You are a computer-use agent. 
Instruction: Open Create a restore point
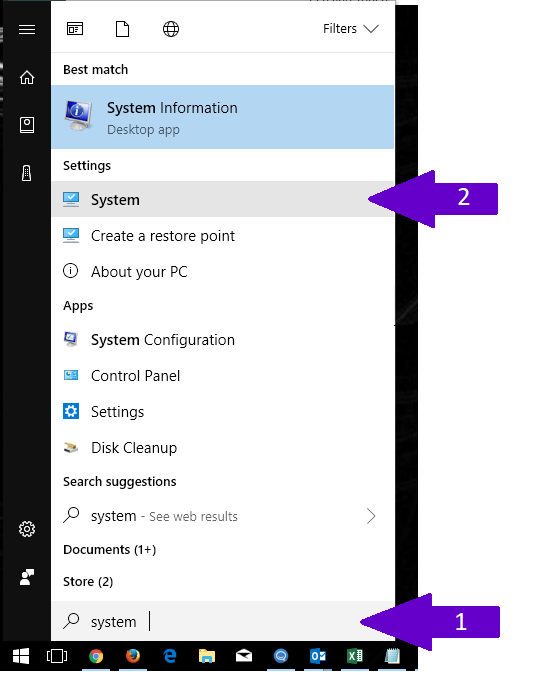point(223,235)
